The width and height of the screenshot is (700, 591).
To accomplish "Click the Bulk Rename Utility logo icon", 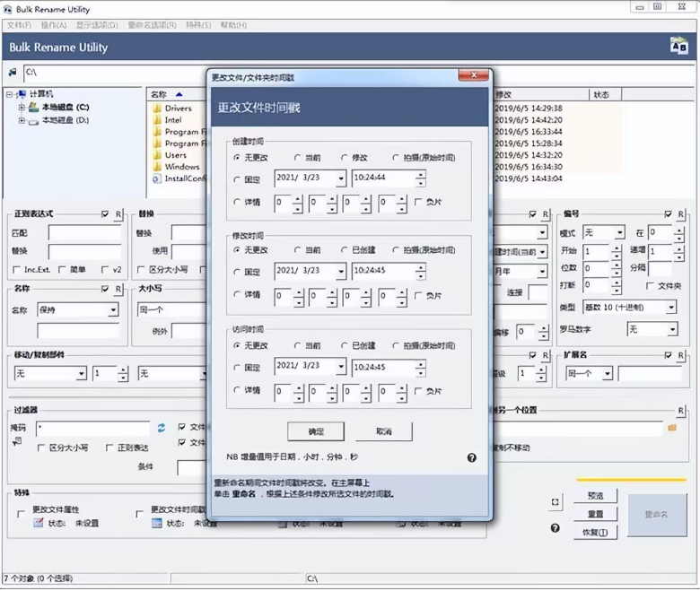I will 678,47.
